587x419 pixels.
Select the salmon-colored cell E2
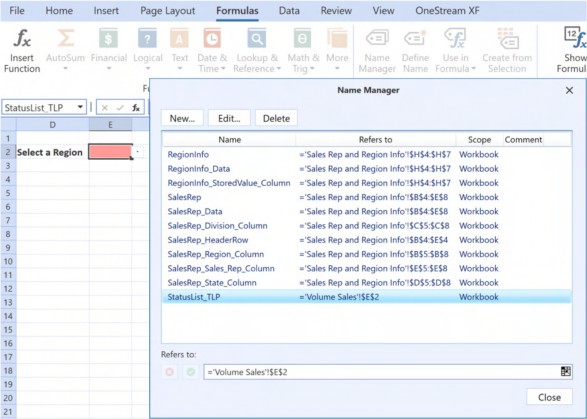[110, 152]
